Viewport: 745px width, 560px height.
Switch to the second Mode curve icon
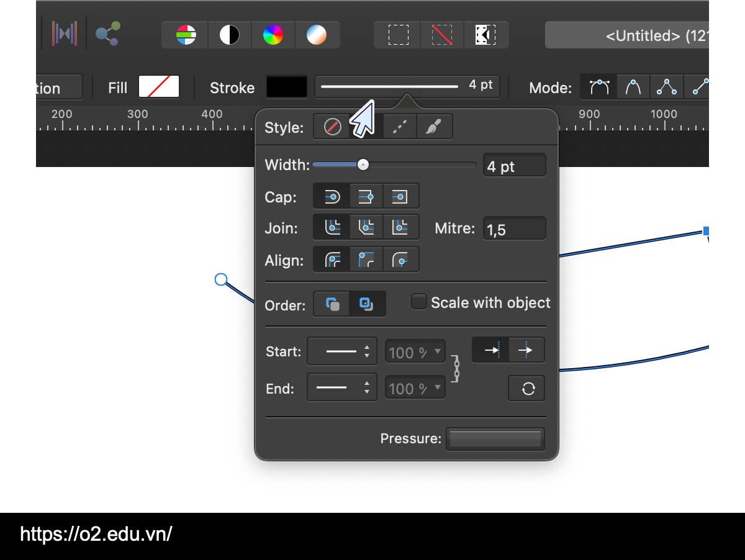633,87
